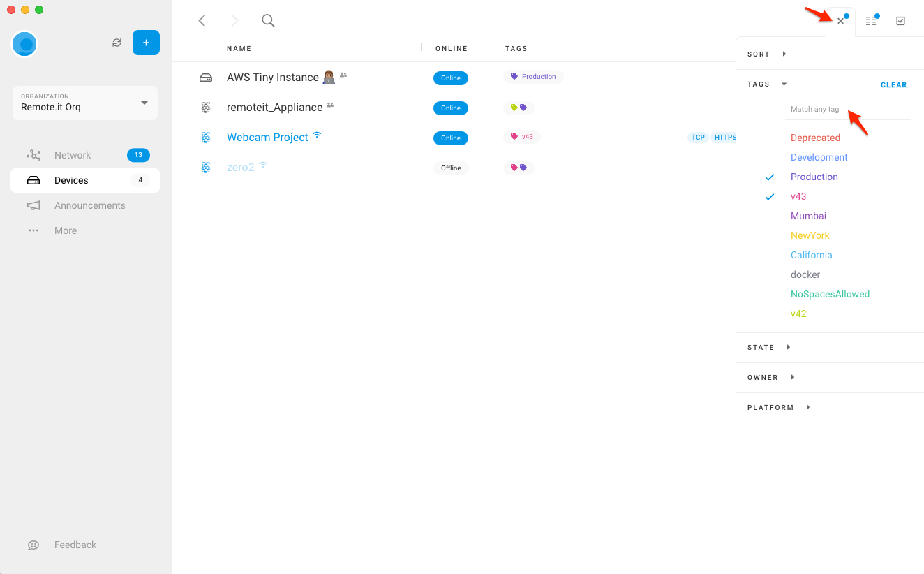Toggle the Mumbai tag filter

(808, 216)
